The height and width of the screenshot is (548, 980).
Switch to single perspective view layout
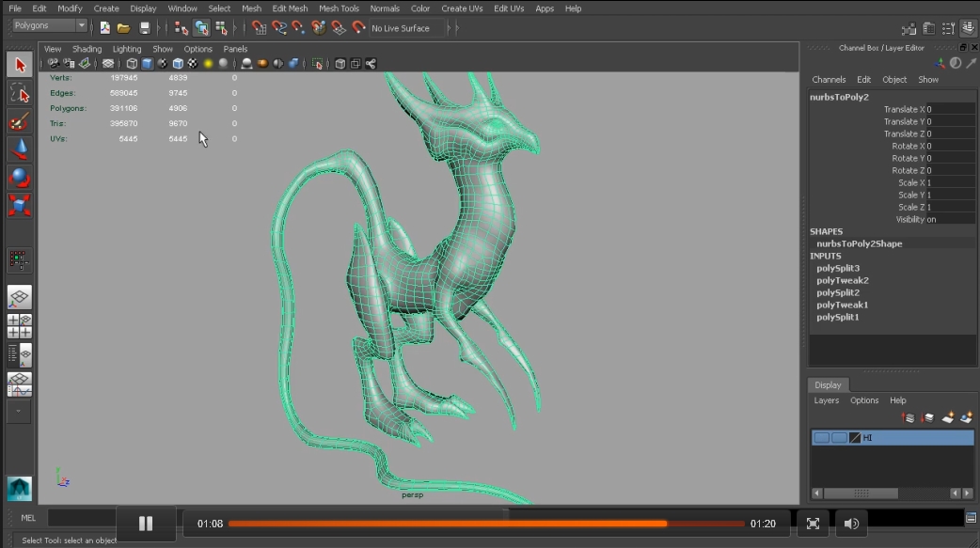[x=20, y=297]
